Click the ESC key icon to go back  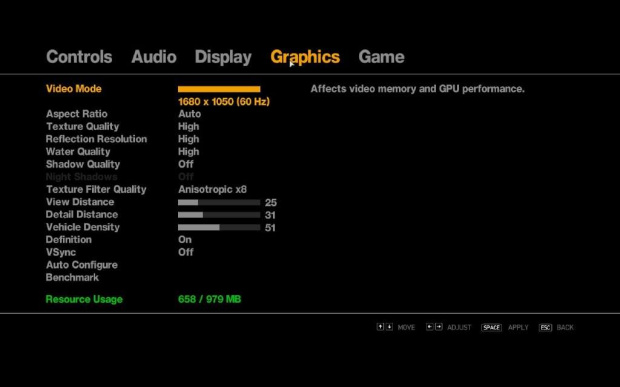coord(545,327)
